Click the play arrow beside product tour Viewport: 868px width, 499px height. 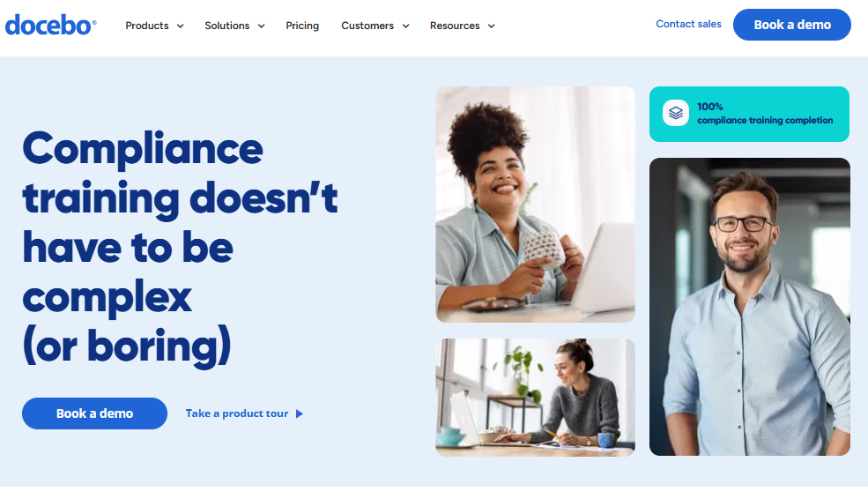click(300, 413)
